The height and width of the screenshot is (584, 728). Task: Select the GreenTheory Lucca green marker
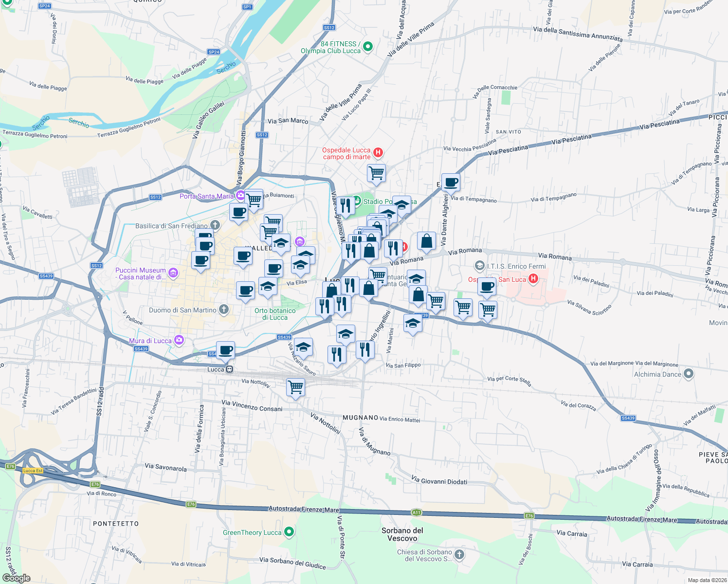(291, 532)
